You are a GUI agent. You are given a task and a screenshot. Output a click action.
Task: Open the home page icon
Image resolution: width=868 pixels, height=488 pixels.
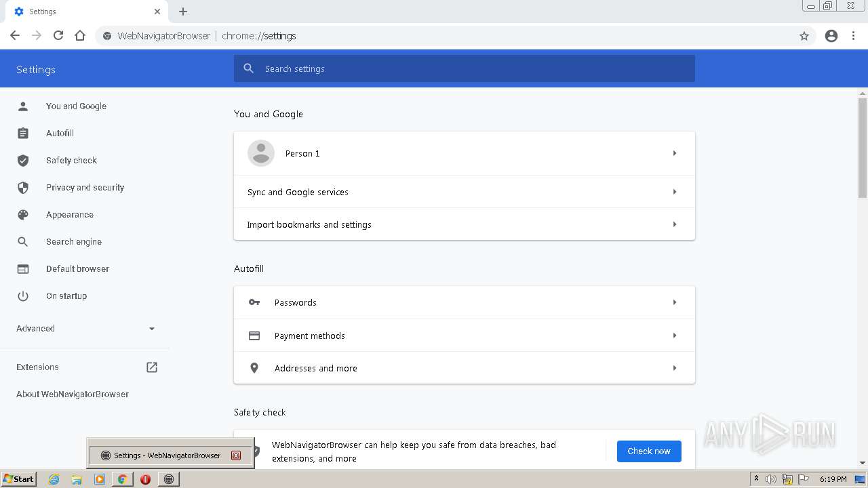click(80, 36)
